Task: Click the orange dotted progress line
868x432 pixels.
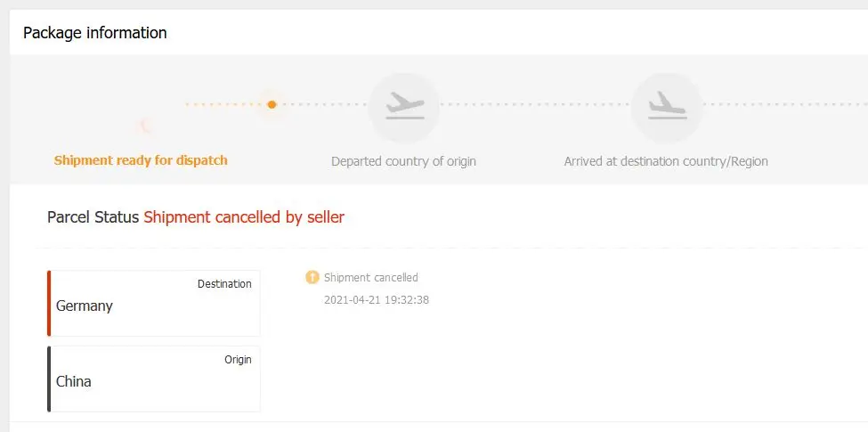Action: coord(224,104)
